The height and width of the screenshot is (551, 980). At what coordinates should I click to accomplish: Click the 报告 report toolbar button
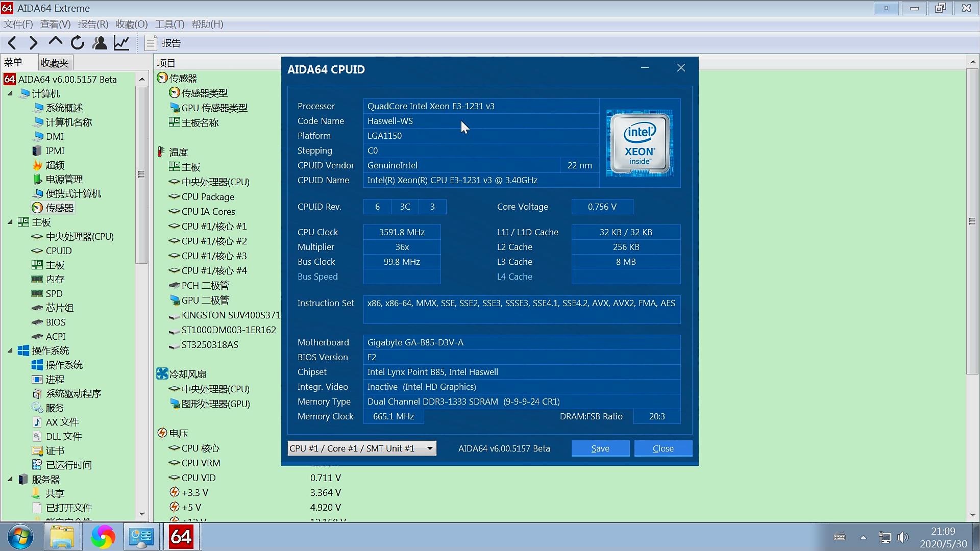(163, 43)
